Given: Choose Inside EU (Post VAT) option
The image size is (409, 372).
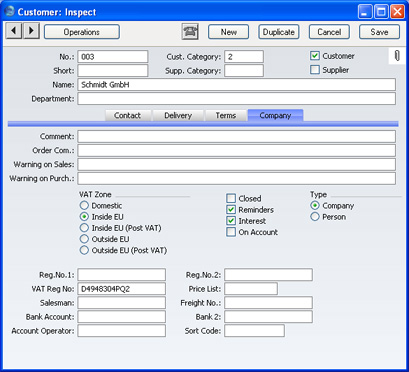Looking at the screenshot, I should (84, 228).
